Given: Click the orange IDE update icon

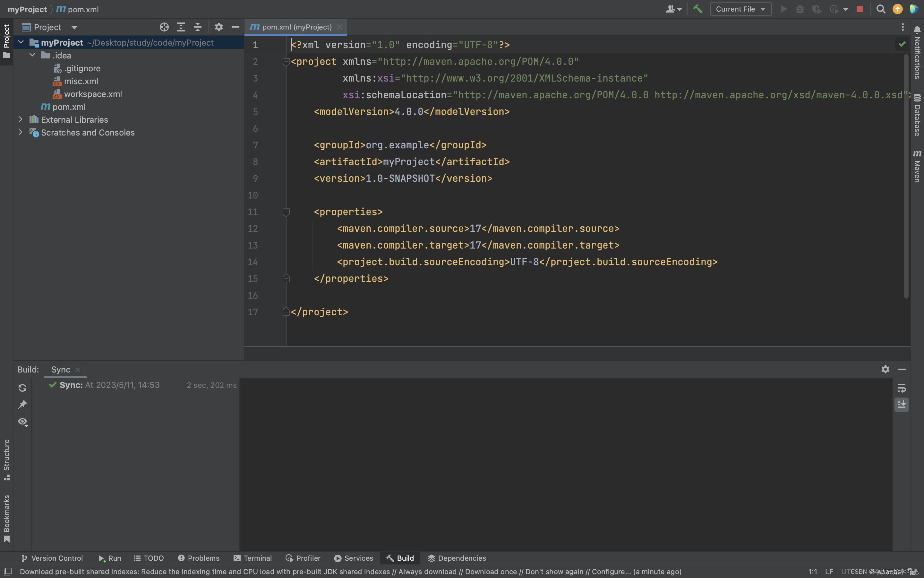Looking at the screenshot, I should 898,9.
